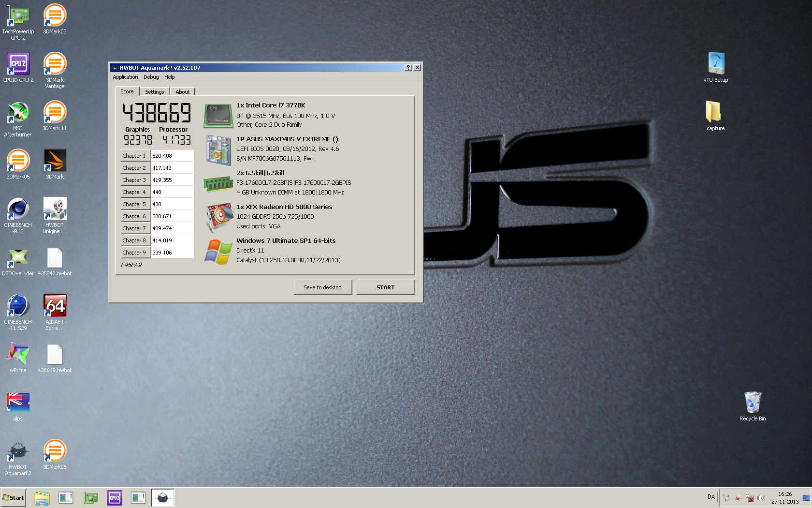Open the HWBOT Unigine desktop icon
This screenshot has width=812, height=508.
point(55,216)
